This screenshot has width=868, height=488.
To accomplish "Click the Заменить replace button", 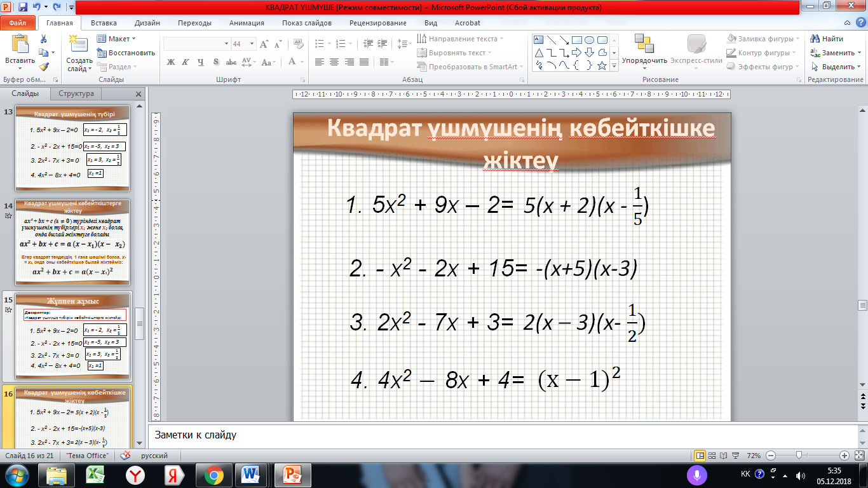I will [x=836, y=53].
